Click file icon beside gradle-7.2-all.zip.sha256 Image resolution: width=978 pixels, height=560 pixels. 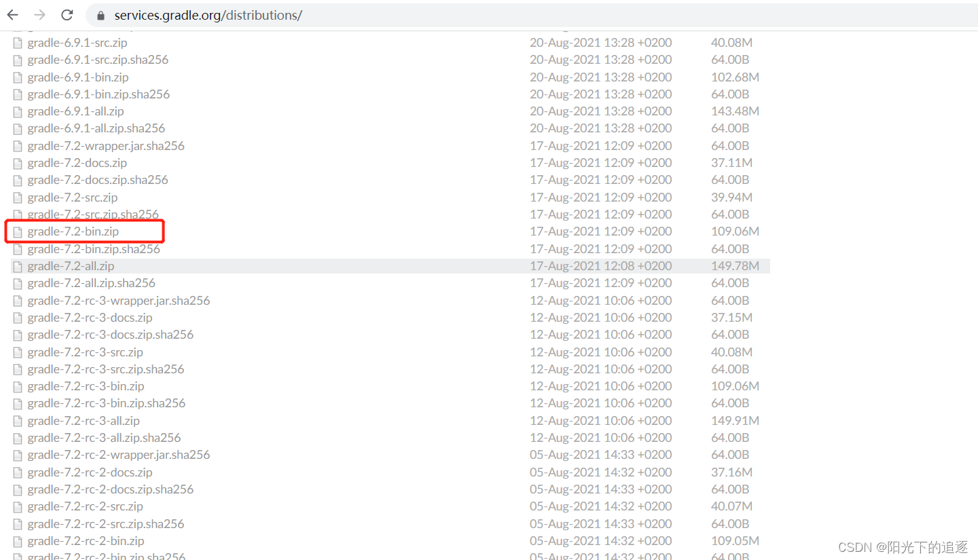click(x=18, y=283)
